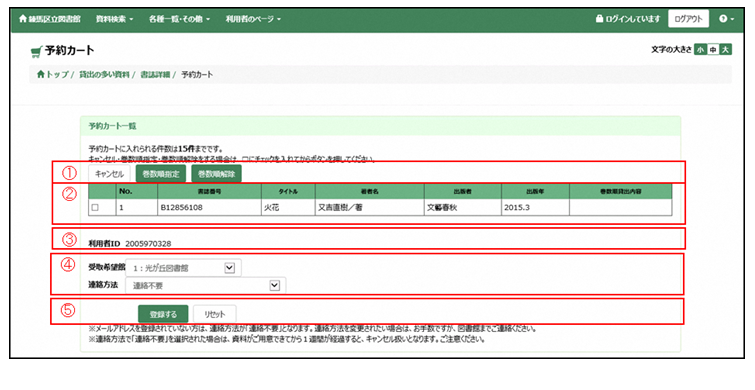Viewport: 755px width, 390px height.
Task: Go to 書誌詳細 breadcrumb link
Action: click(155, 75)
